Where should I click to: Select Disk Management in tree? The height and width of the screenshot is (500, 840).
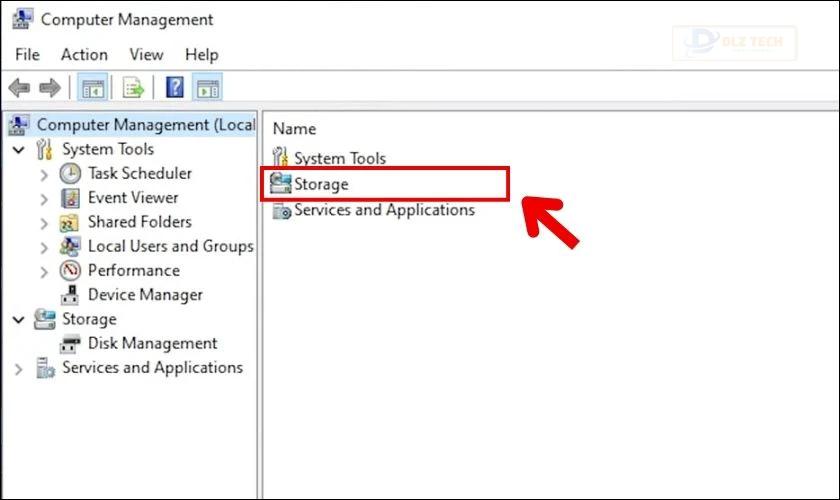click(x=153, y=343)
